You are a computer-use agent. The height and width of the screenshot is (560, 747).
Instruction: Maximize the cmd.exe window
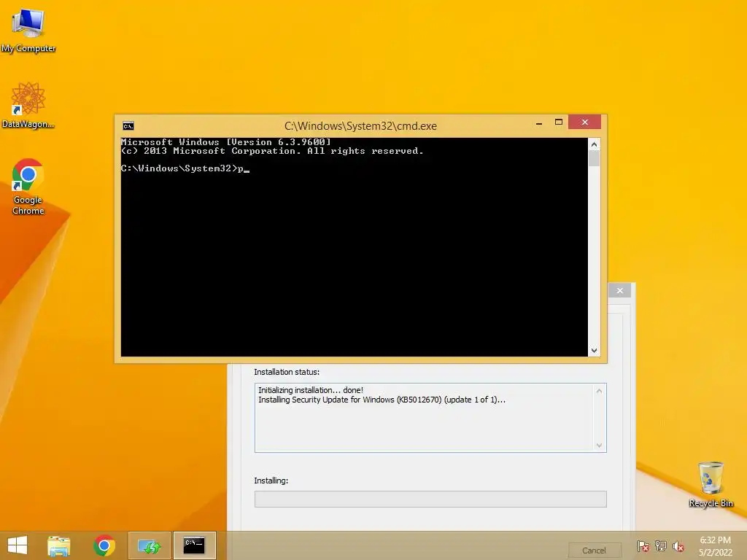coord(558,122)
